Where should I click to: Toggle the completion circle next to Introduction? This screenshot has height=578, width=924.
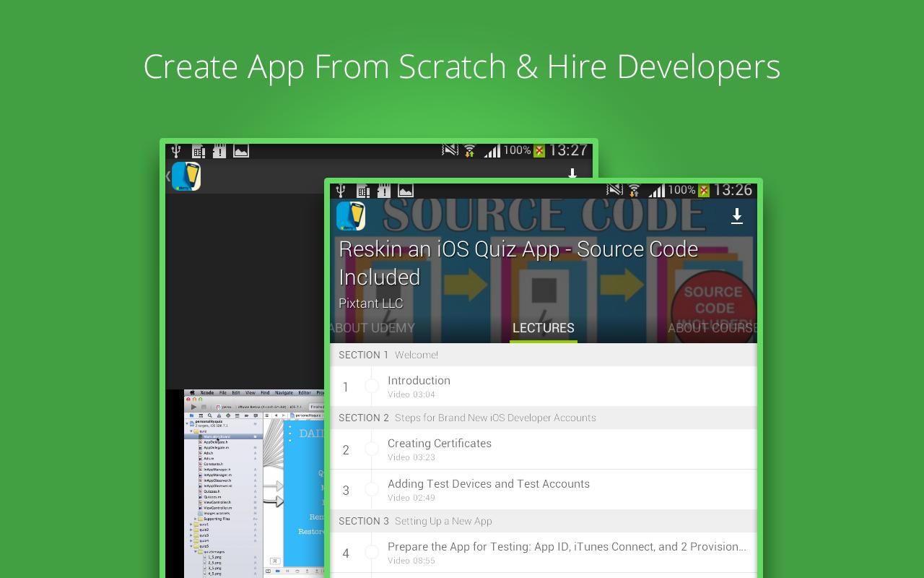point(372,387)
